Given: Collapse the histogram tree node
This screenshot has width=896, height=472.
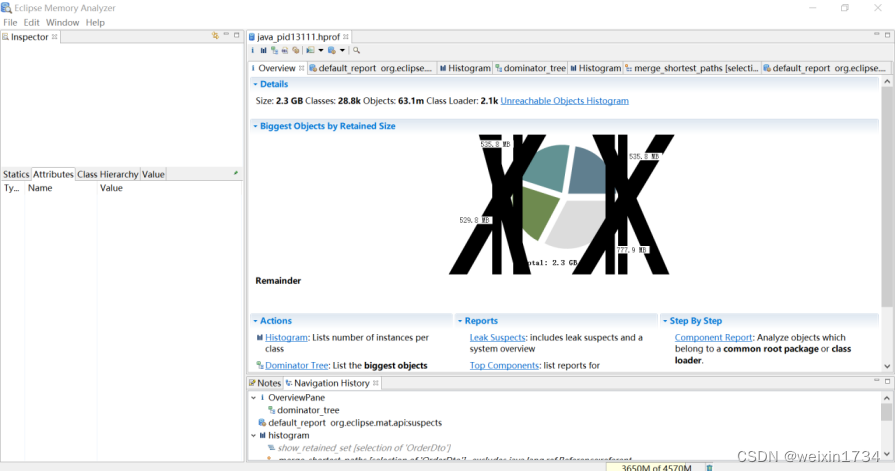Looking at the screenshot, I should 254,435.
